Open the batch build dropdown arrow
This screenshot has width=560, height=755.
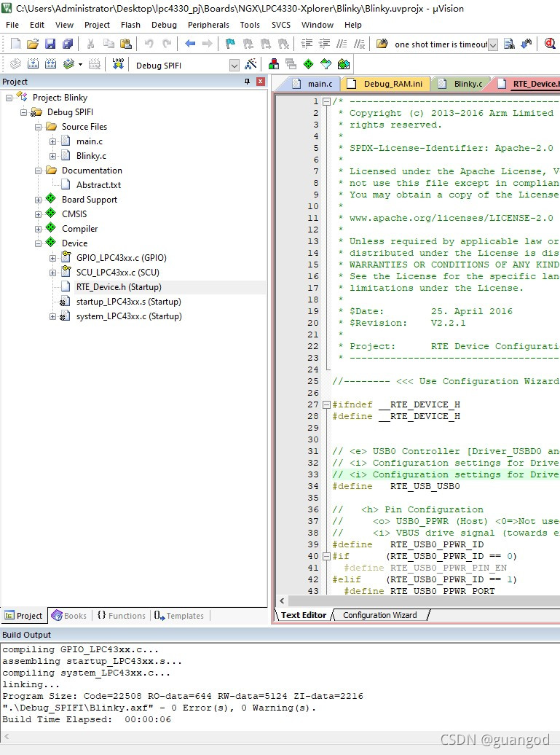click(80, 65)
